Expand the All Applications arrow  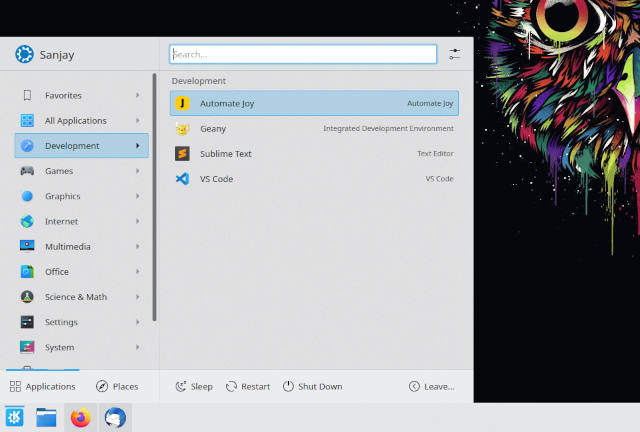(x=138, y=120)
